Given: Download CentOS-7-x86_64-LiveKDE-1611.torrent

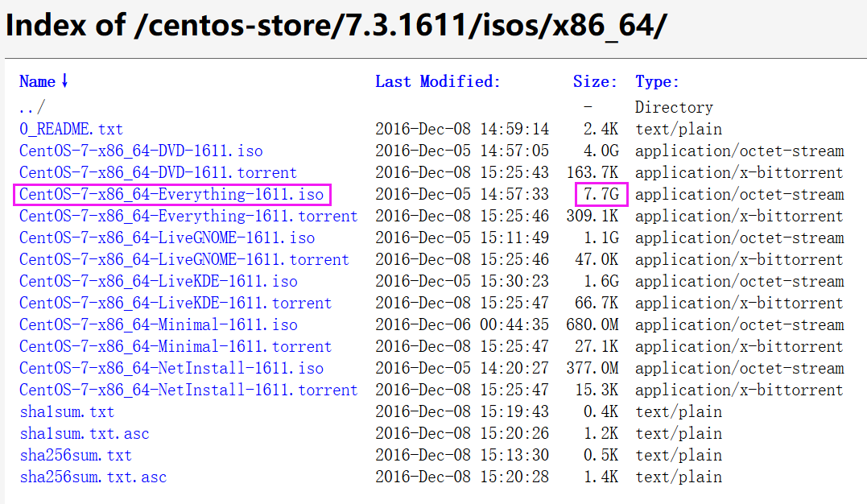Looking at the screenshot, I should (175, 303).
